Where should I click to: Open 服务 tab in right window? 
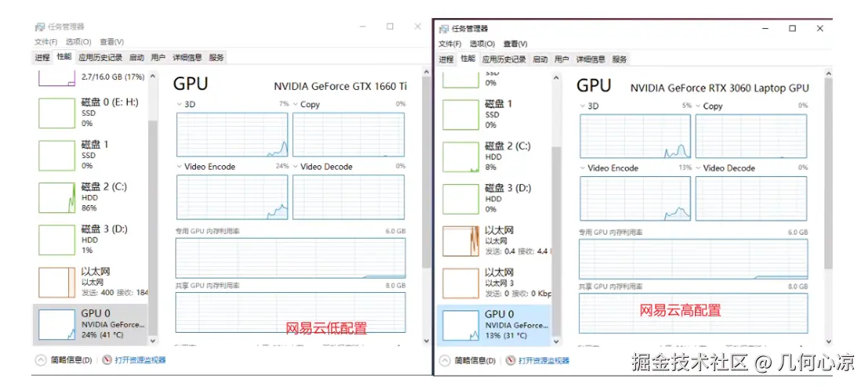pyautogui.click(x=620, y=60)
